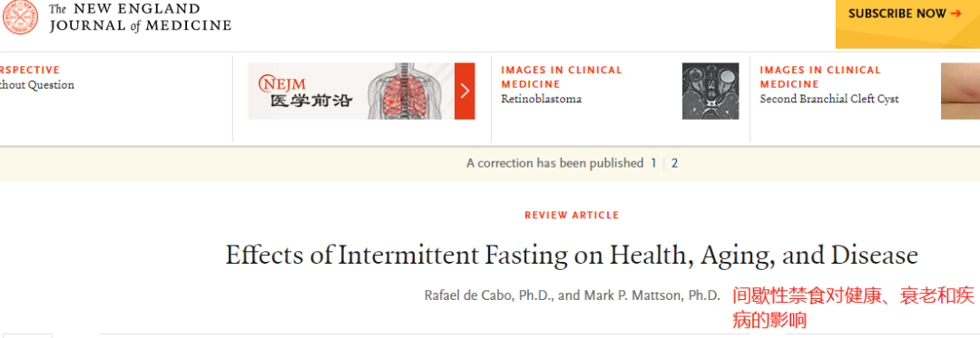
Task: Select Images in Clinical Medicine heading above Branchial Cleft Cyst
Action: 820,77
